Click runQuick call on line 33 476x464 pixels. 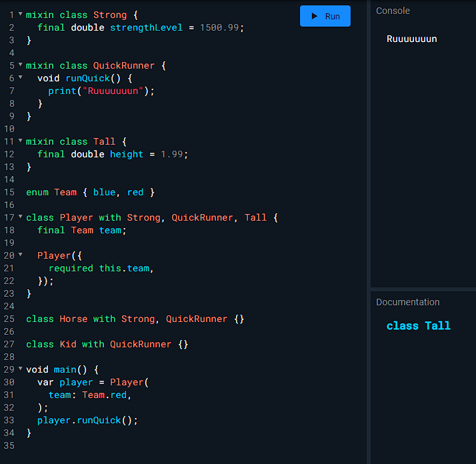[99, 420]
